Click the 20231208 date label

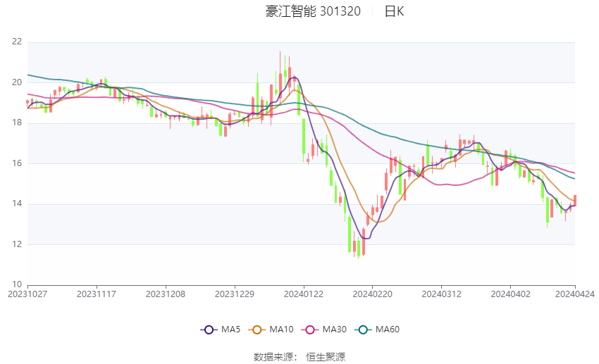click(x=166, y=294)
